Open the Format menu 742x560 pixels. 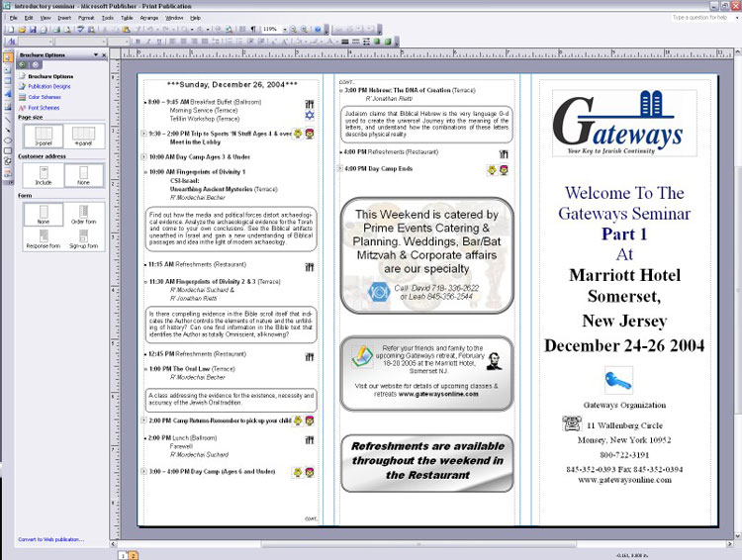pyautogui.click(x=86, y=18)
